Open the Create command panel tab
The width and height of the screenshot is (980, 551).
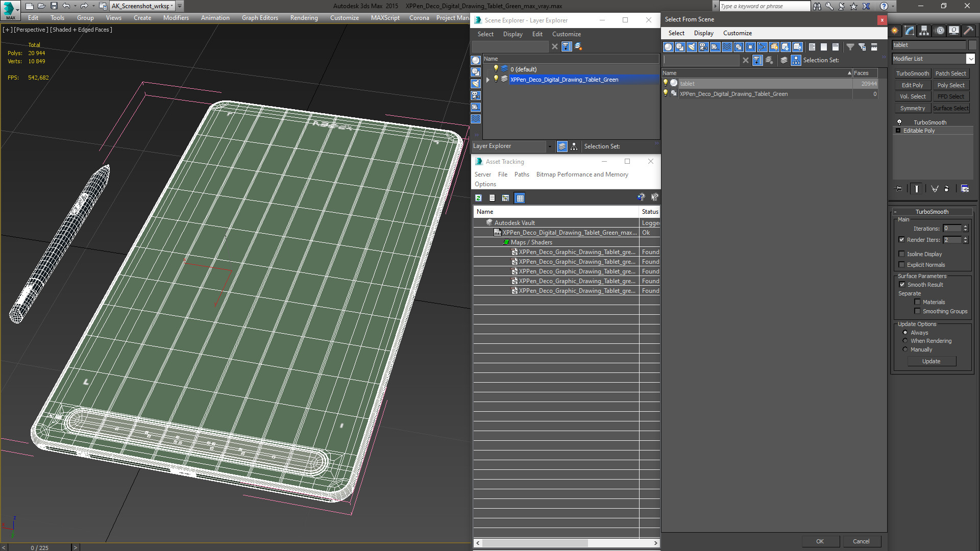coord(895,31)
